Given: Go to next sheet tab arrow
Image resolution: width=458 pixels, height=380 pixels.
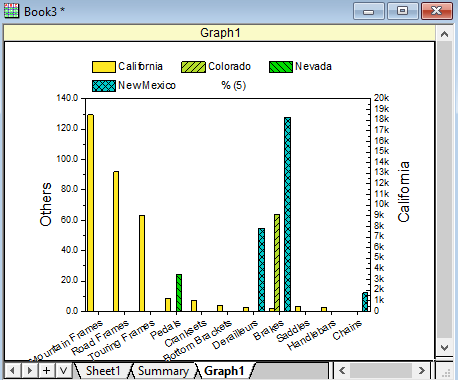Looking at the screenshot, I should point(30,370).
